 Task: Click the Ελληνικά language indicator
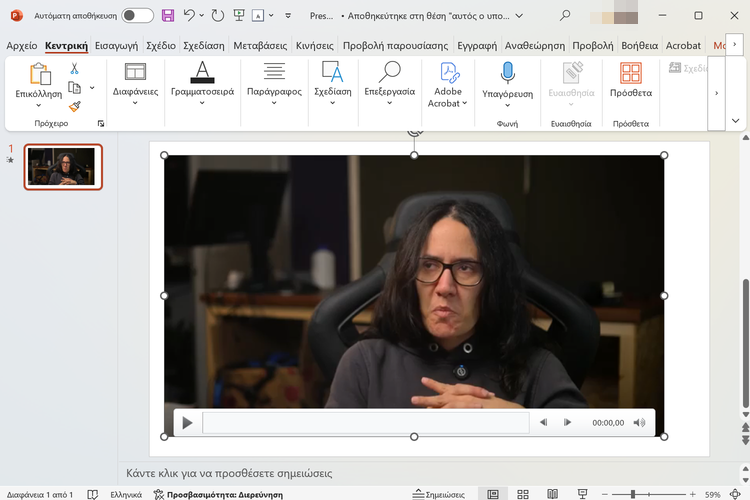coord(126,494)
